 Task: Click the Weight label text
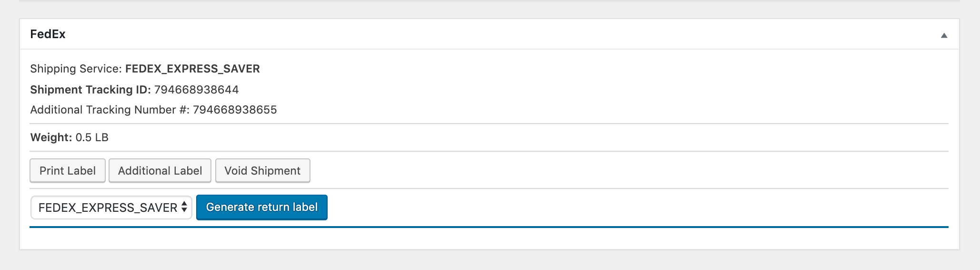[x=51, y=137]
